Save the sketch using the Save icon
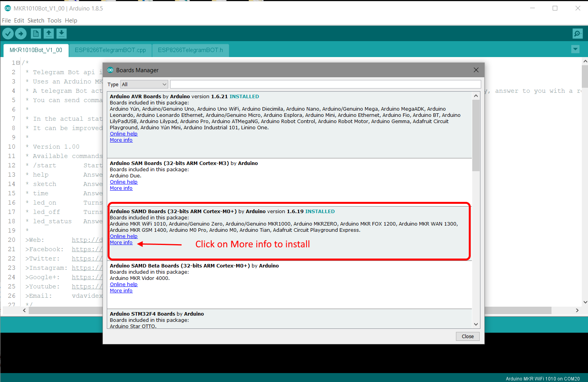This screenshot has height=382, width=588. point(61,33)
